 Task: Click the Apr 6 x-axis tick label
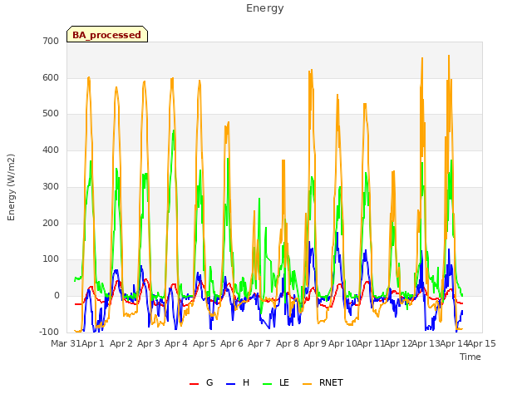coord(232,343)
